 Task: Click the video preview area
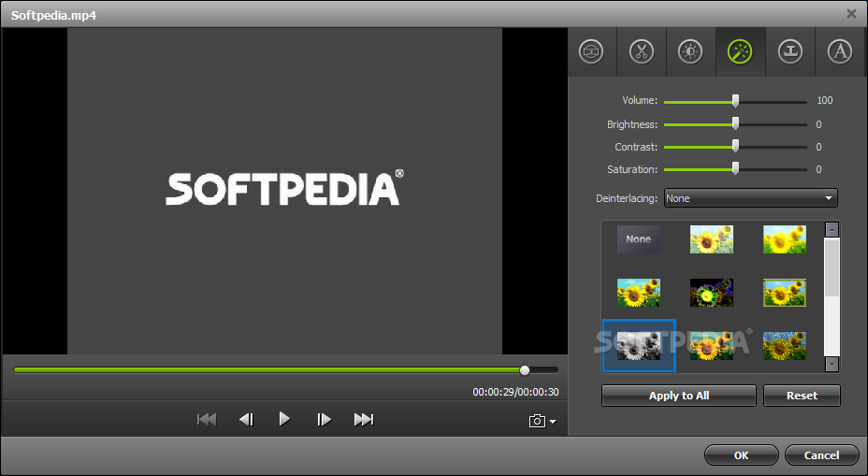pyautogui.click(x=284, y=191)
